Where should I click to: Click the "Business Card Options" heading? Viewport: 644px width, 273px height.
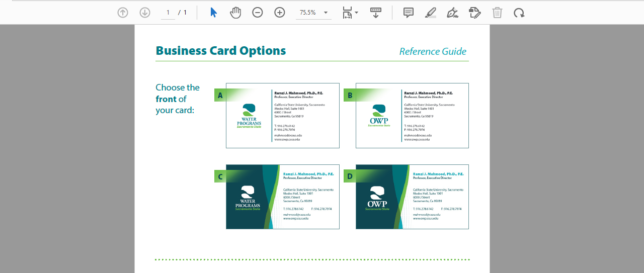pyautogui.click(x=221, y=51)
